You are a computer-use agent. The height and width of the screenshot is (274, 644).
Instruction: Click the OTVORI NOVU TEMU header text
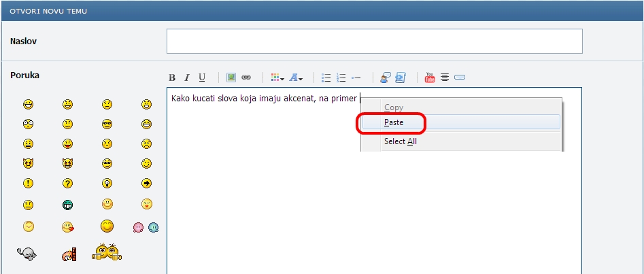point(48,11)
